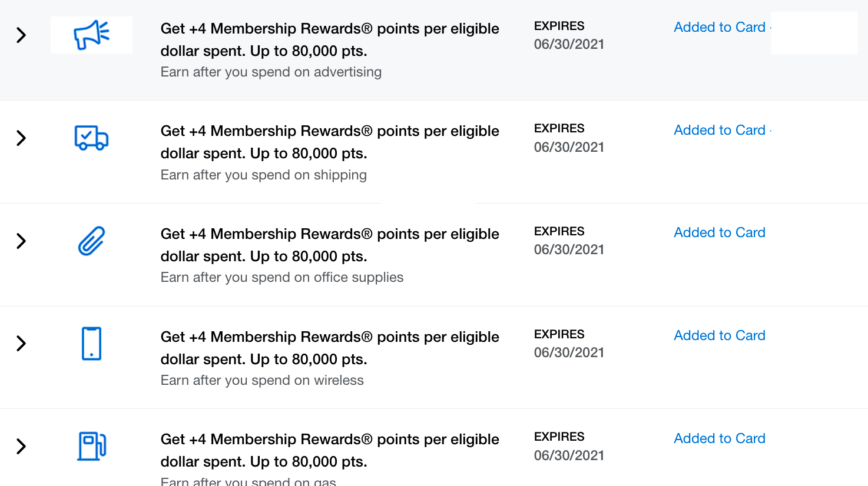Click the megaphone advertising offer icon
The height and width of the screenshot is (486, 868).
91,35
